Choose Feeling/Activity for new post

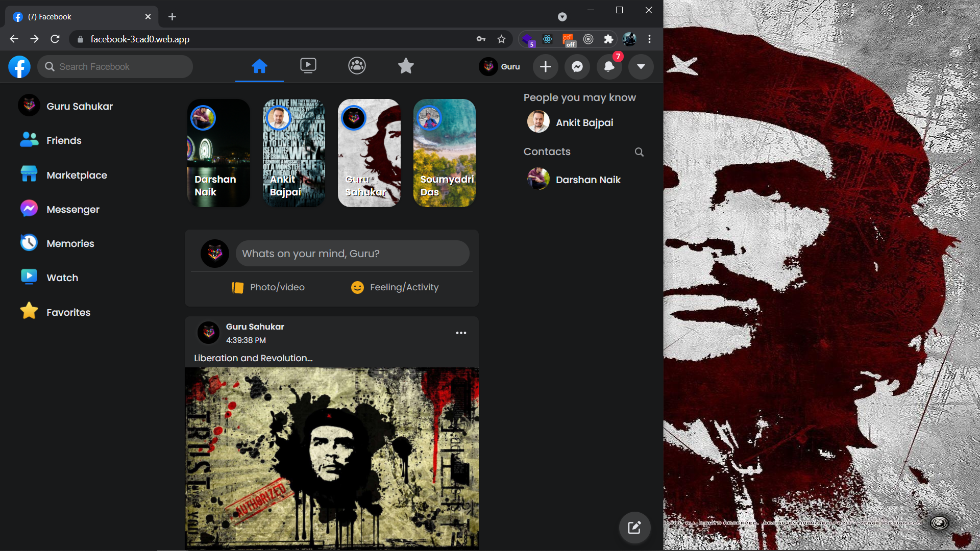(395, 287)
